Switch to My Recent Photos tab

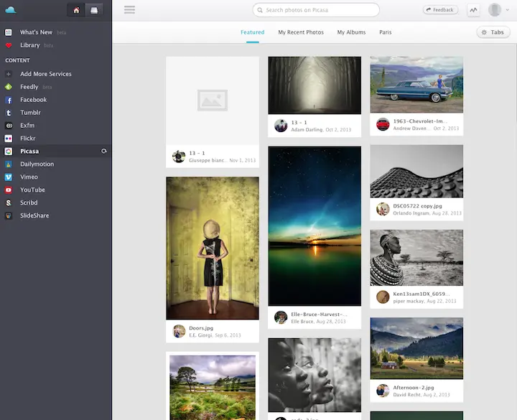[x=301, y=32]
